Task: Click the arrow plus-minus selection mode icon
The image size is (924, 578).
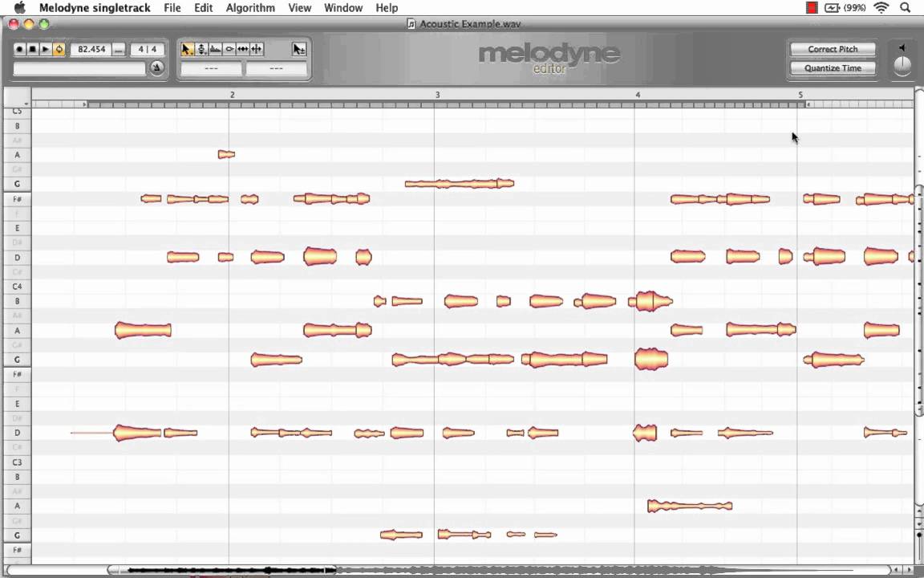Action: coord(299,50)
